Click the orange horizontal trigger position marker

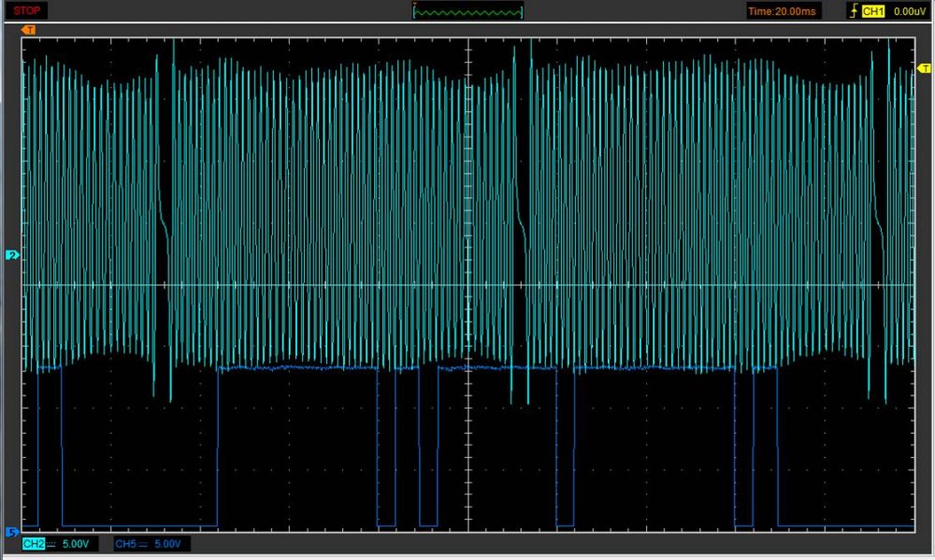[x=28, y=31]
